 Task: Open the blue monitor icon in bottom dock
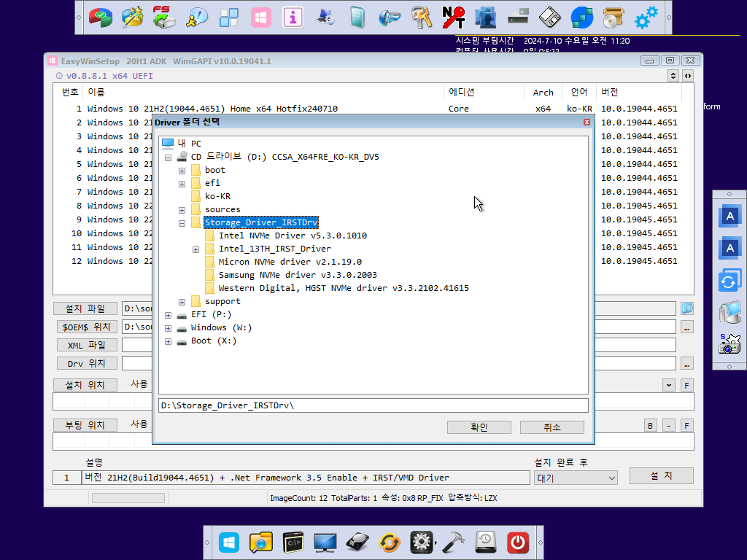[325, 542]
